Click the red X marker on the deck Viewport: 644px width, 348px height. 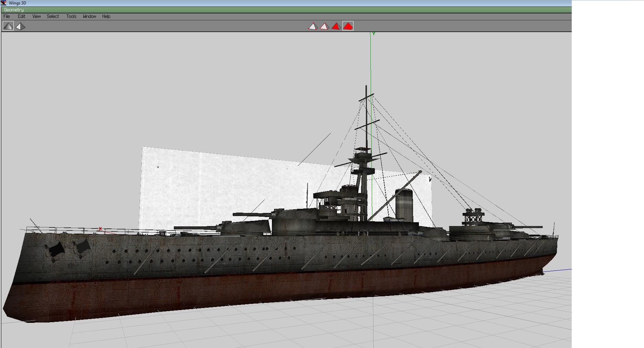tap(100, 228)
